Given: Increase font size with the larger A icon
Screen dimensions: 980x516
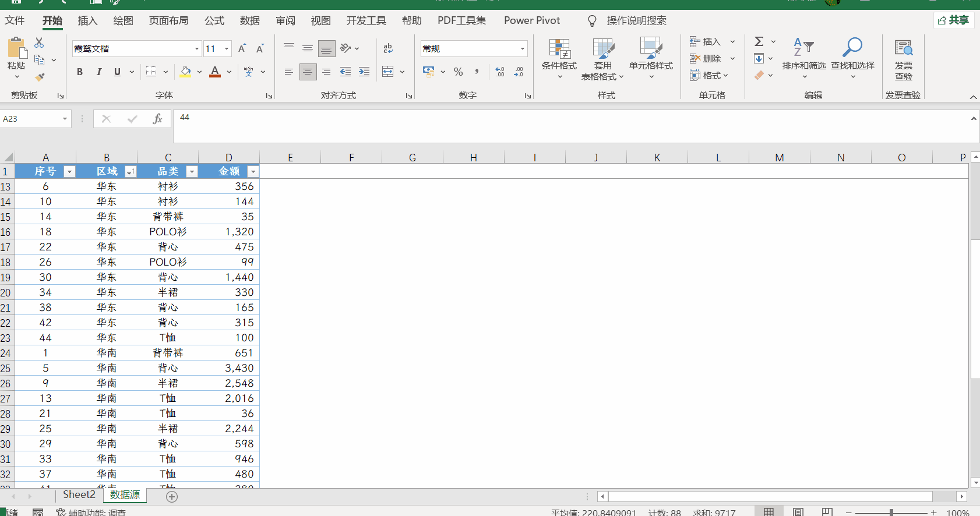Looking at the screenshot, I should click(242, 49).
